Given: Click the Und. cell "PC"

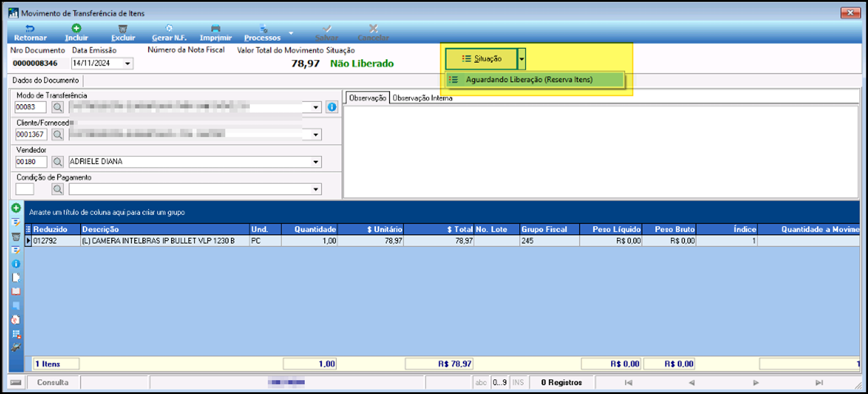Looking at the screenshot, I should point(265,241).
